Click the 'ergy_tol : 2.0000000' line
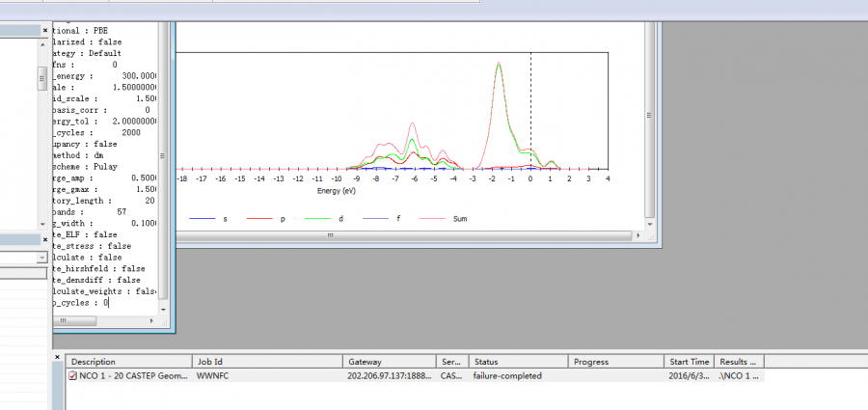 pos(105,122)
